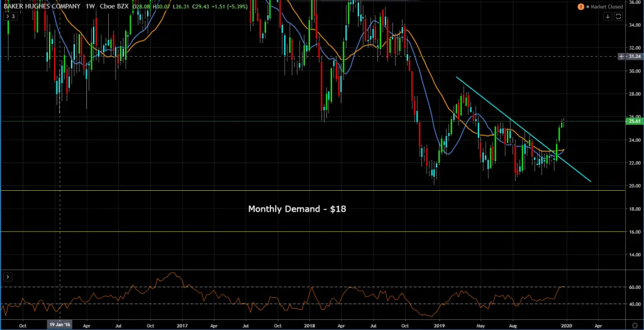Click the 14.00 price axis label

click(635, 254)
